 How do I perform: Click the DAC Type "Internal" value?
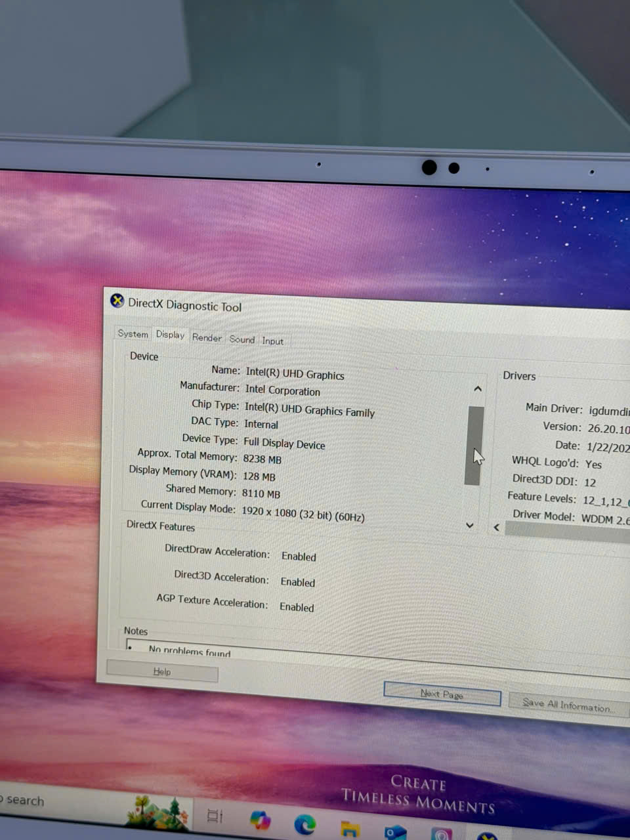tap(261, 424)
